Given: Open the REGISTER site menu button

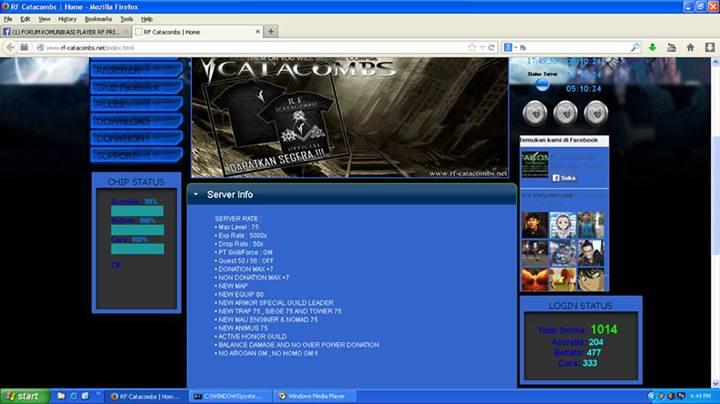Looking at the screenshot, I should point(136,70).
